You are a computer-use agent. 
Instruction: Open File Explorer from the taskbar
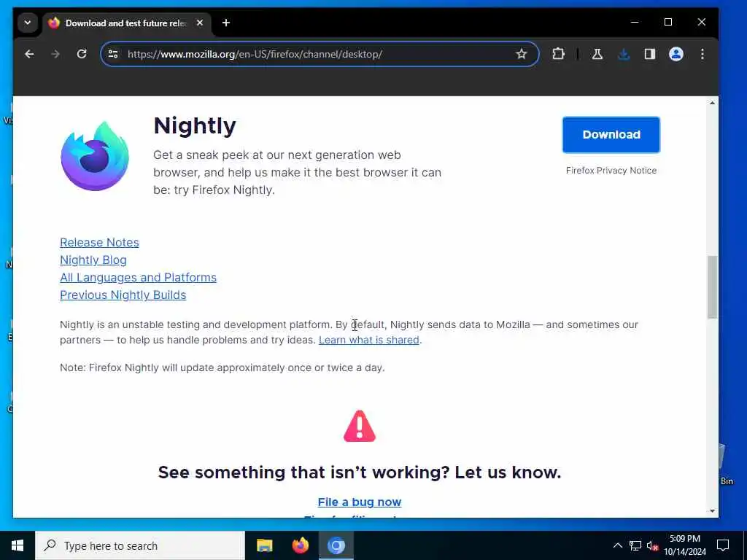tap(264, 545)
